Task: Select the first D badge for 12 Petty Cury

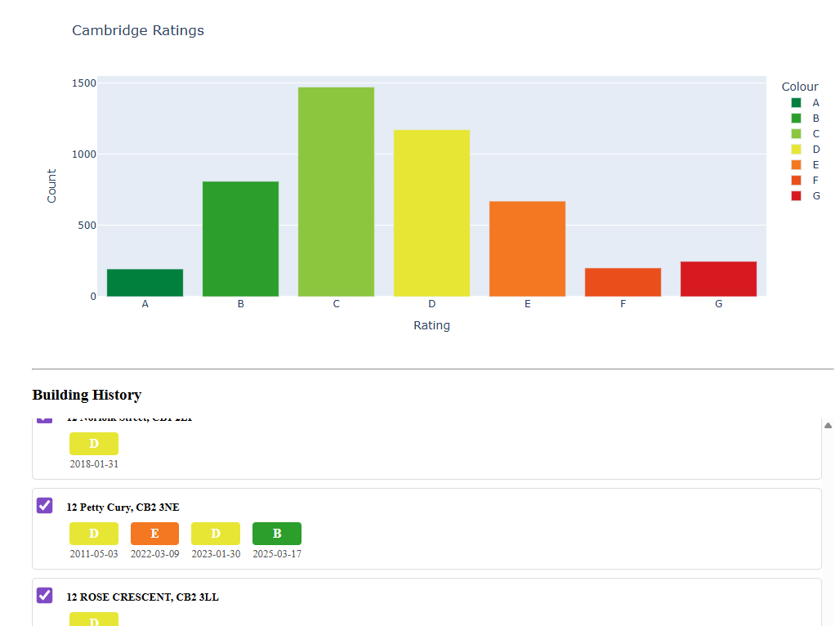Action: pyautogui.click(x=93, y=533)
